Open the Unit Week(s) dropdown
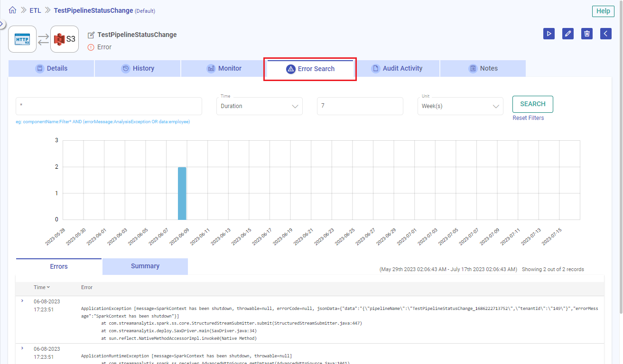The height and width of the screenshot is (364, 623). [460, 106]
